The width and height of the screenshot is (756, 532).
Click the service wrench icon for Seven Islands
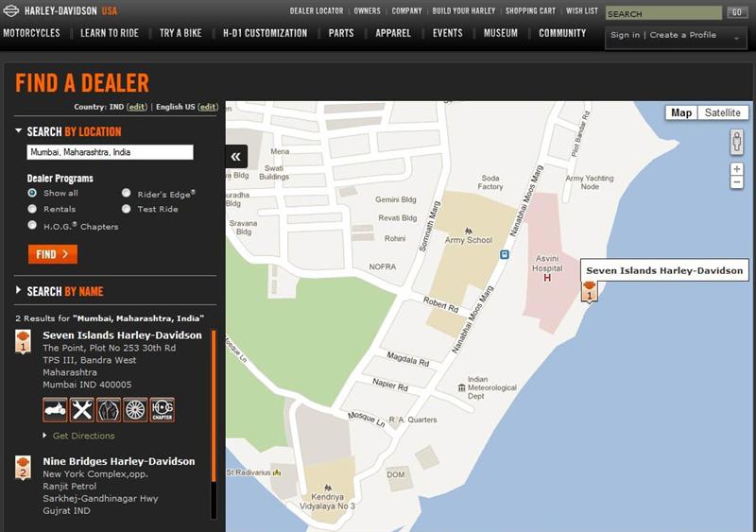tap(82, 410)
